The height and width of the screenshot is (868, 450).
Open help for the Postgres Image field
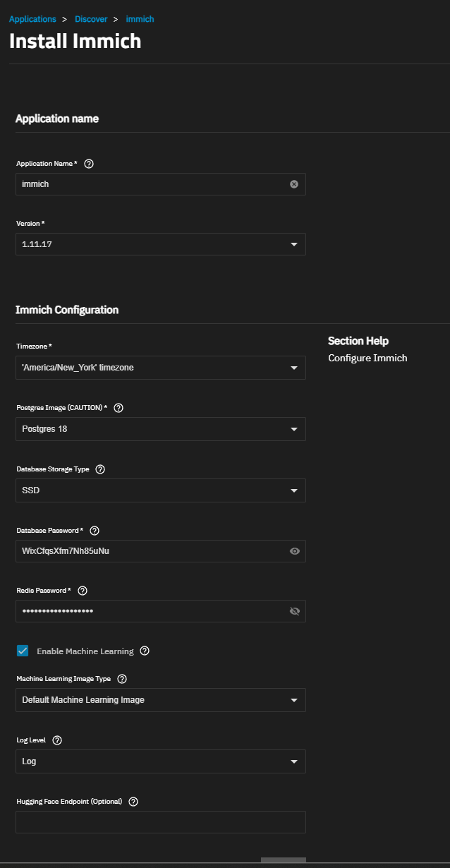click(x=118, y=407)
